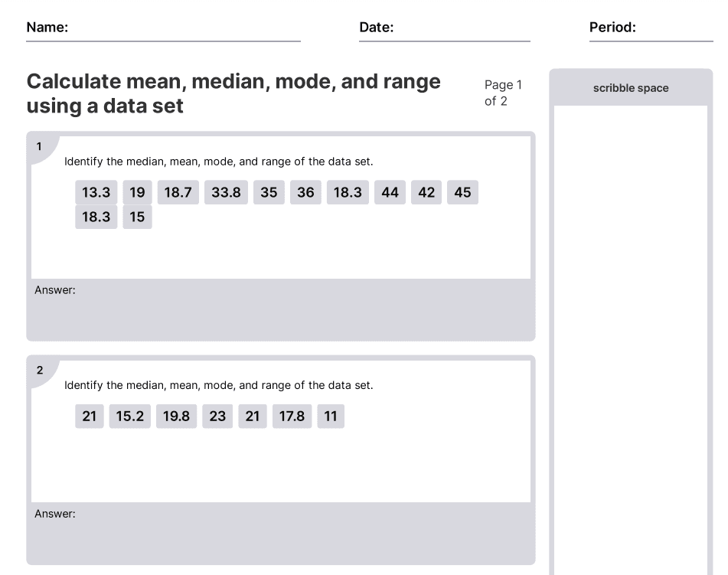Viewport: 728px width, 575px height.
Task: Click the 'Page 1 of 2' label
Action: point(503,93)
